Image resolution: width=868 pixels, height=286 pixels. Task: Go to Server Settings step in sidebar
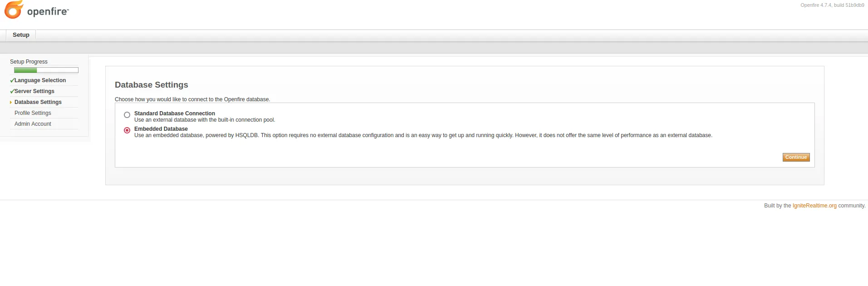[x=34, y=91]
